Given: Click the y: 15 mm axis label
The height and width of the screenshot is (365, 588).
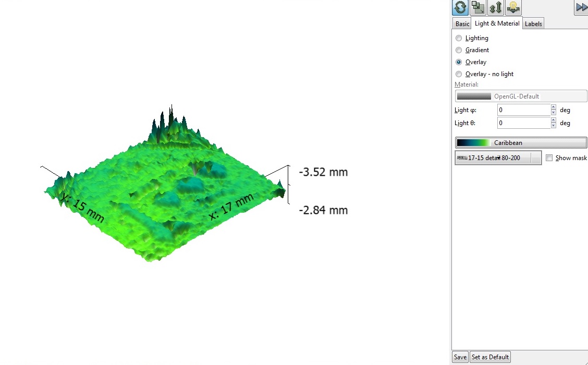Looking at the screenshot, I should point(82,208).
